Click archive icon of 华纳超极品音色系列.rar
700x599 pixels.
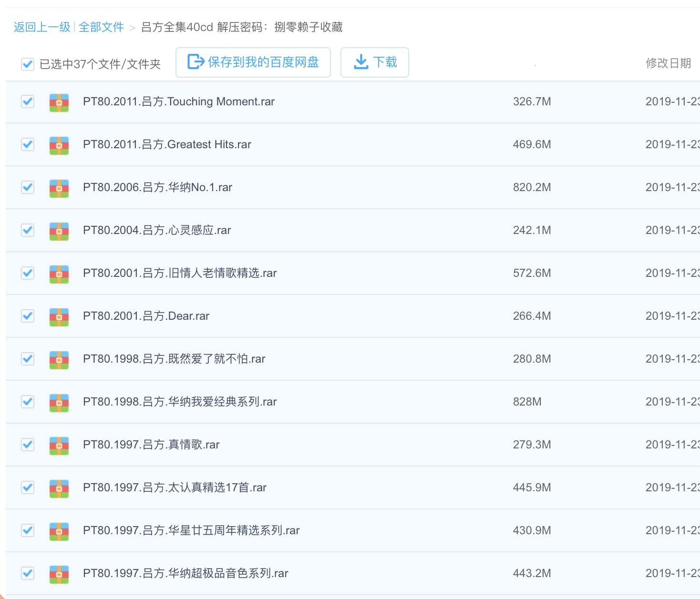click(59, 574)
